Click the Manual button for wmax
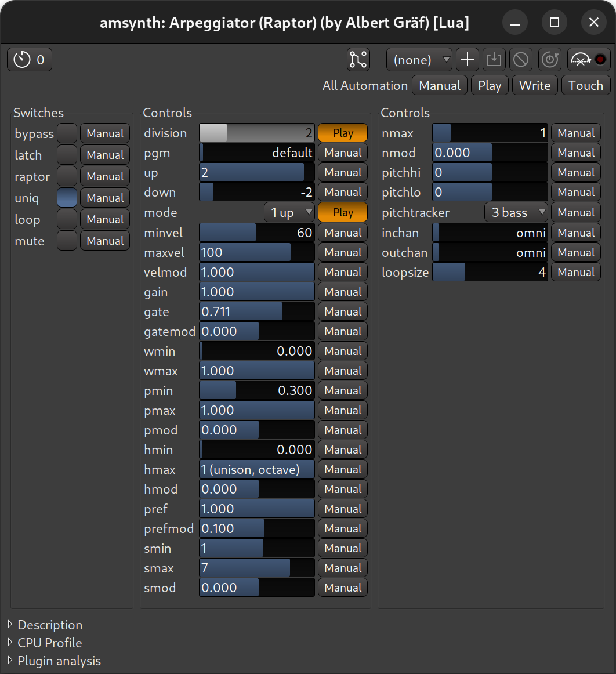 [343, 371]
